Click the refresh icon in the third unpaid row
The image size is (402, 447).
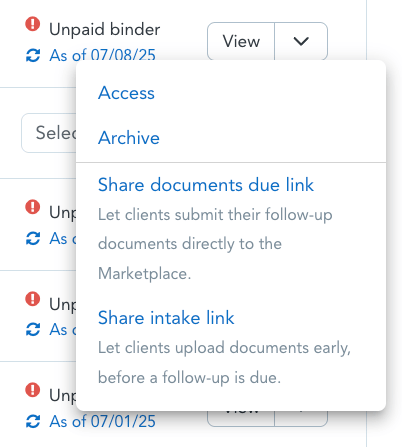pos(33,330)
